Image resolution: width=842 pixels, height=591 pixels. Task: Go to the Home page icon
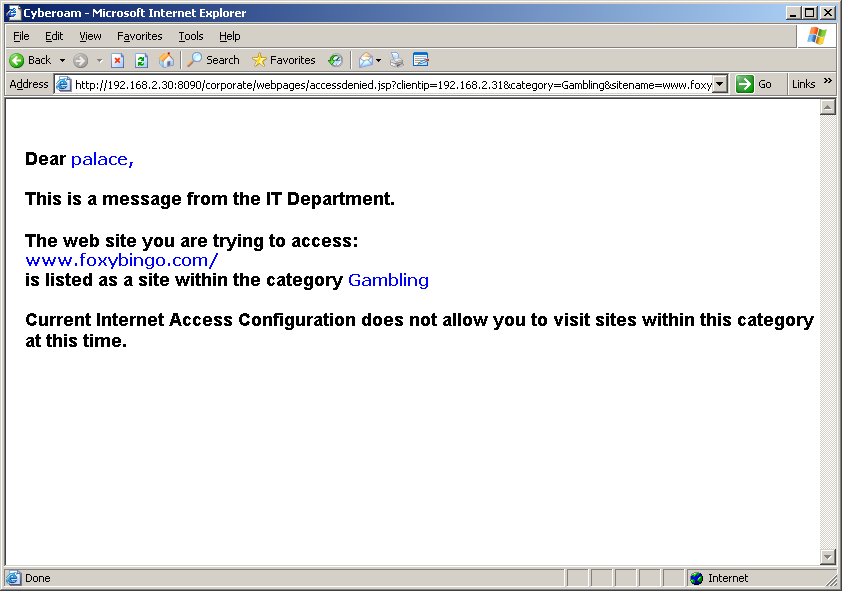166,60
